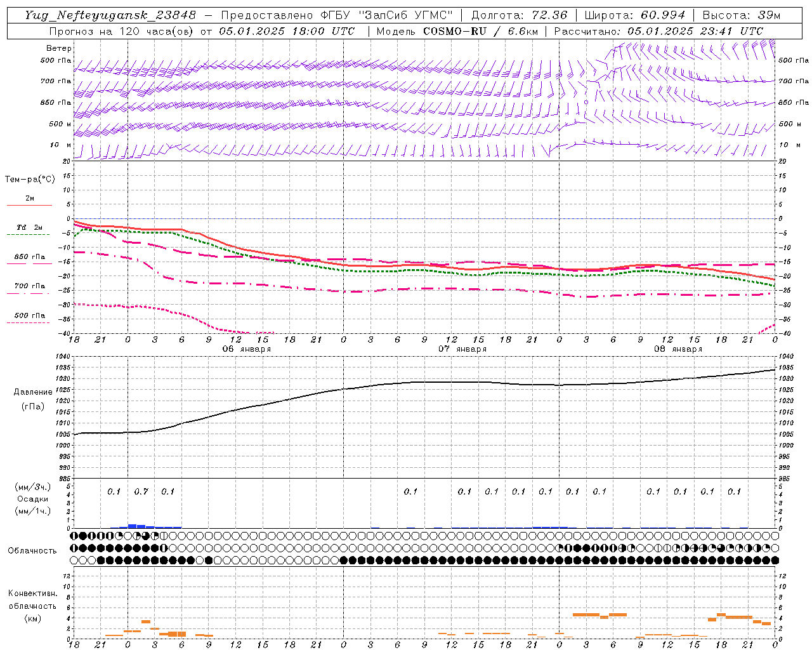
Task: Click the Широта: 60.994 value
Action: [x=635, y=15]
